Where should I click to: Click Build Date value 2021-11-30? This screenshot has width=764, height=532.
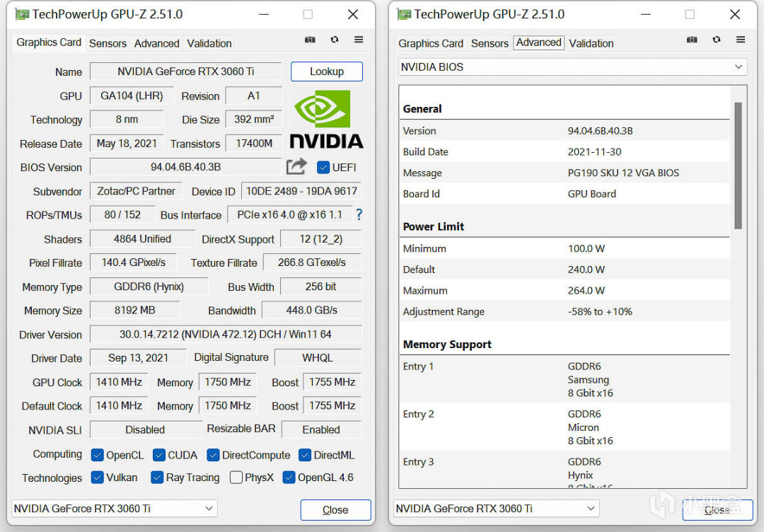tap(594, 151)
